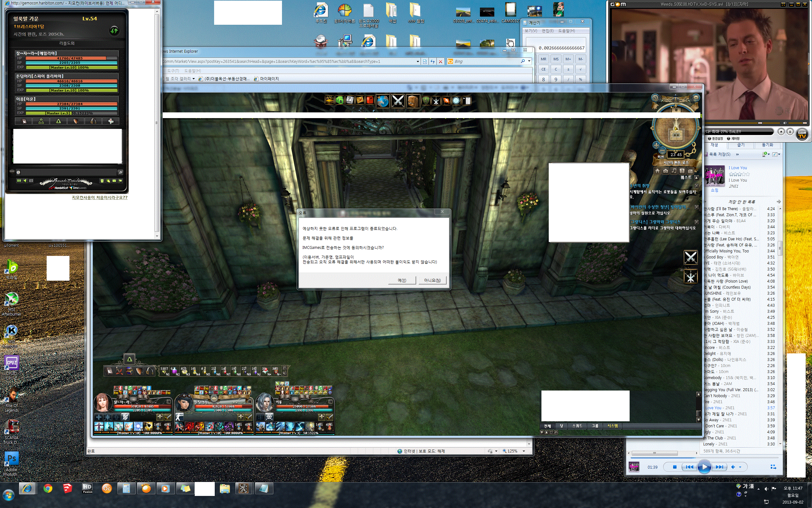This screenshot has height=508, width=812.
Task: Click 예(Y) in the error dialog
Action: (402, 280)
